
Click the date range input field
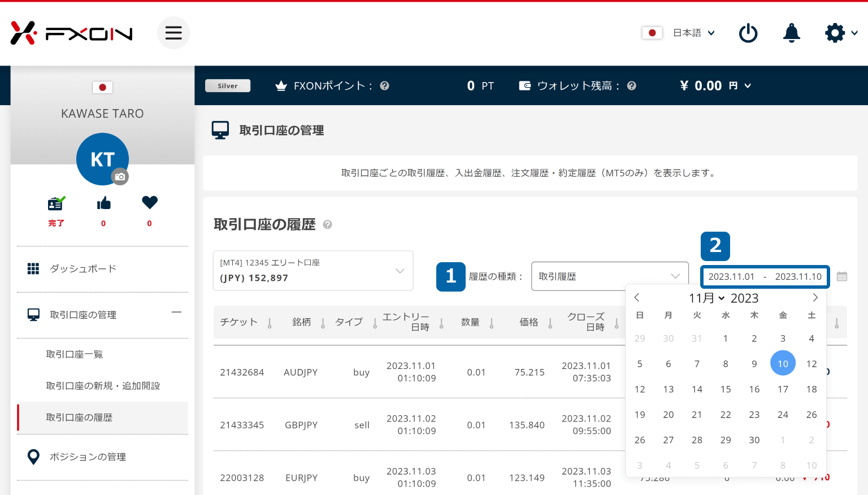765,276
